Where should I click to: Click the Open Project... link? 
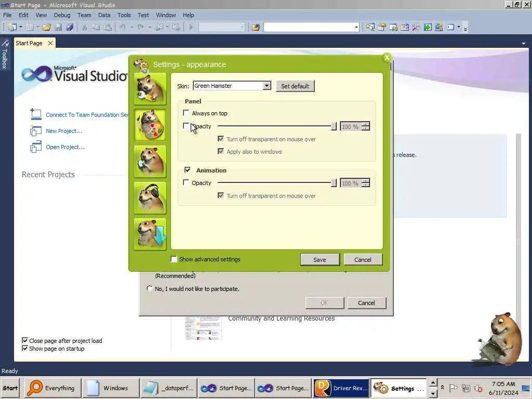pyautogui.click(x=65, y=147)
